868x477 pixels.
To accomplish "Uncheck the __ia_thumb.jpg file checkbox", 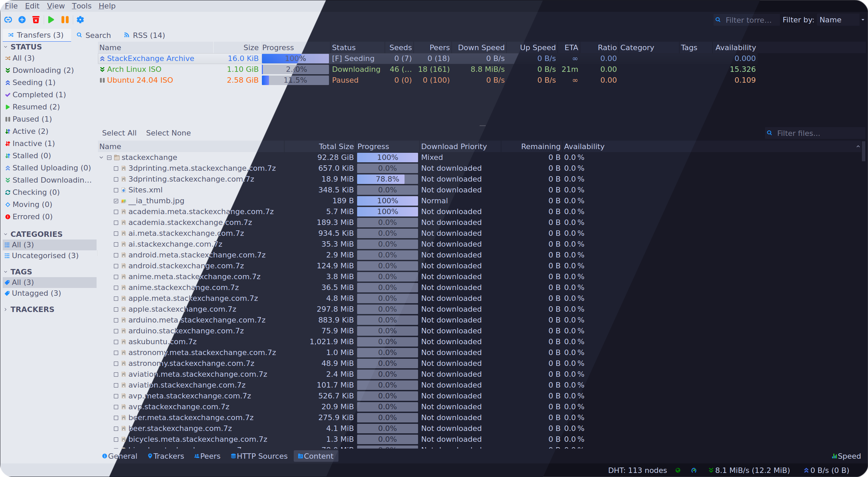I will coord(116,201).
